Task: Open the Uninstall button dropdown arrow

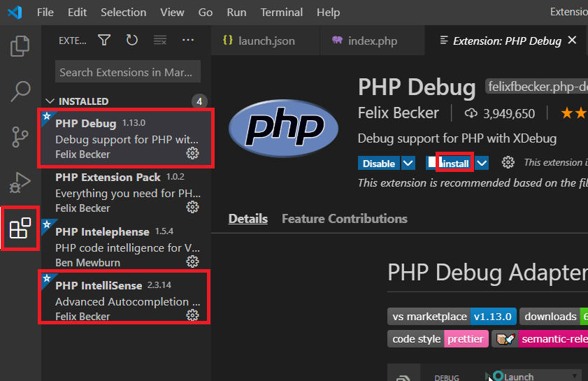Action: point(482,164)
